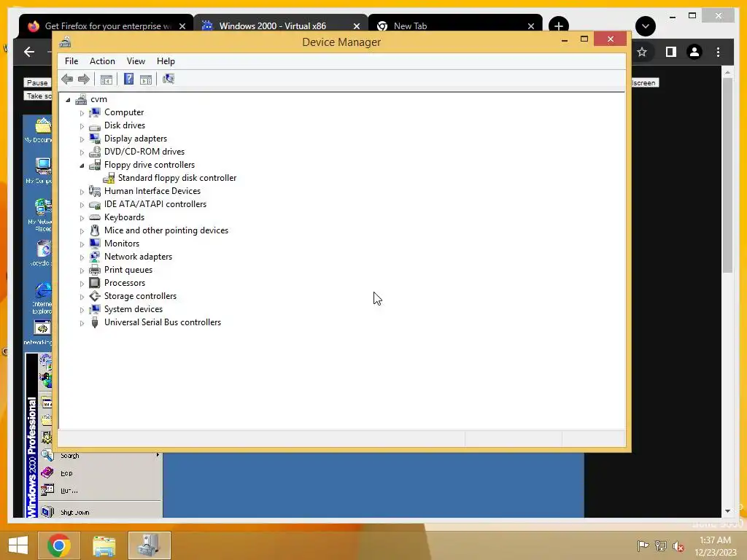Select the cvm computer icon
Screen dimensions: 747x560
coord(81,99)
